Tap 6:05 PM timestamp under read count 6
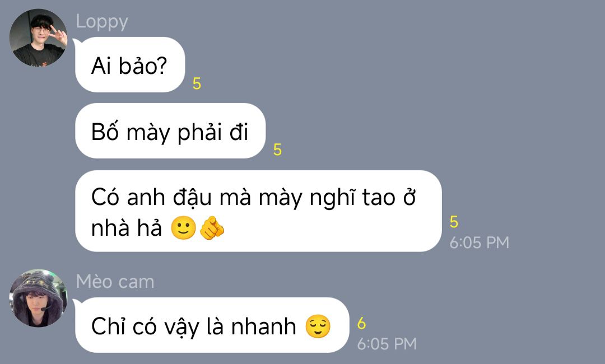Screen dimensions: 605x364 (x=387, y=344)
